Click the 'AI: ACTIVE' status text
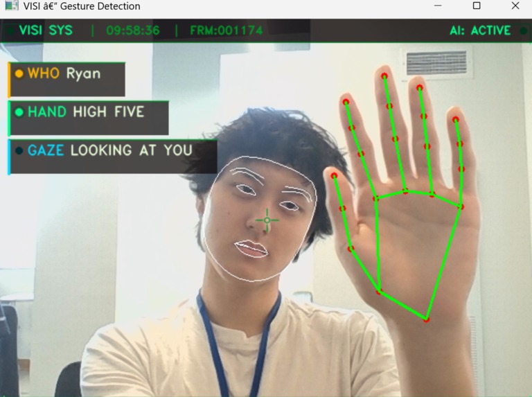 [480, 31]
